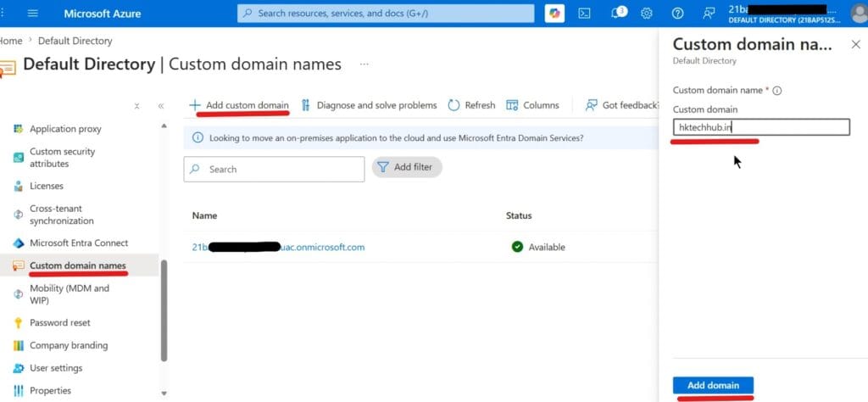Open Password reset in the side menu

point(60,323)
